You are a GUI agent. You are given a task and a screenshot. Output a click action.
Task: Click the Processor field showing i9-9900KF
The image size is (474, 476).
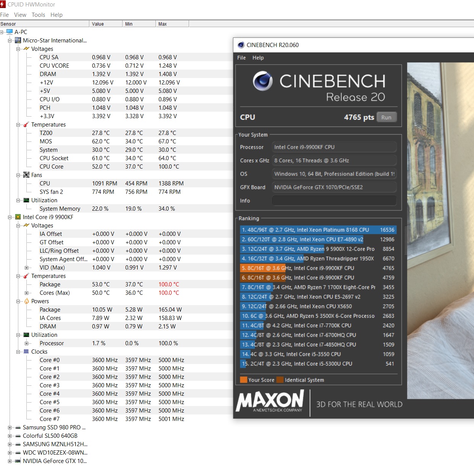coord(334,147)
